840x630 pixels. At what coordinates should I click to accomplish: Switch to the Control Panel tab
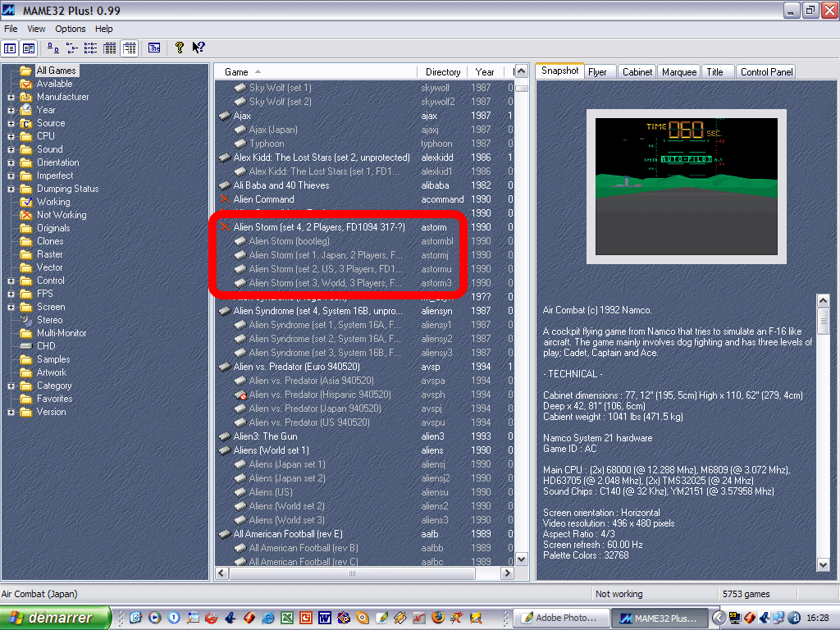[x=767, y=72]
